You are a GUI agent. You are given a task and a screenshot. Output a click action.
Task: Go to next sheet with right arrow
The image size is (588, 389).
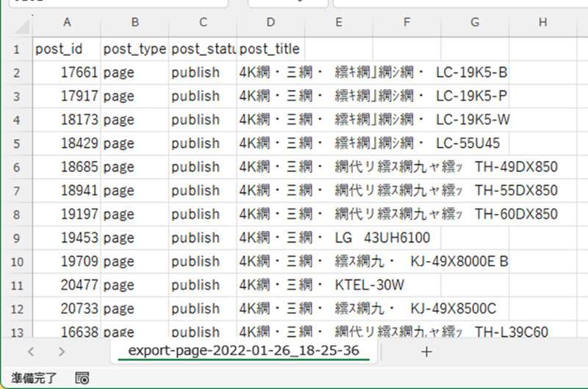tap(62, 351)
